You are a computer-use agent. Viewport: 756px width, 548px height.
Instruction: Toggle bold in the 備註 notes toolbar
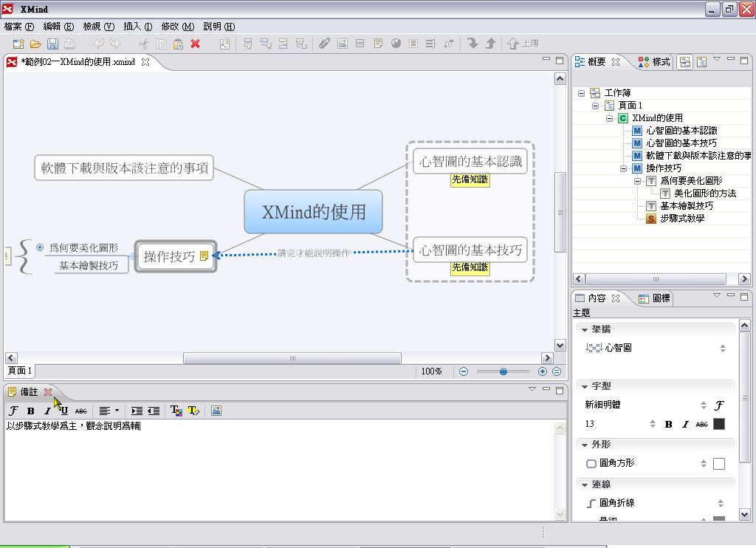[31, 411]
